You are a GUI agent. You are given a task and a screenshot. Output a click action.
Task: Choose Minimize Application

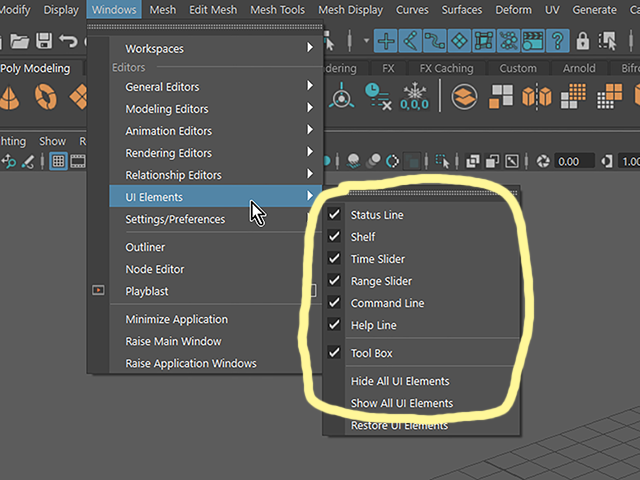176,319
